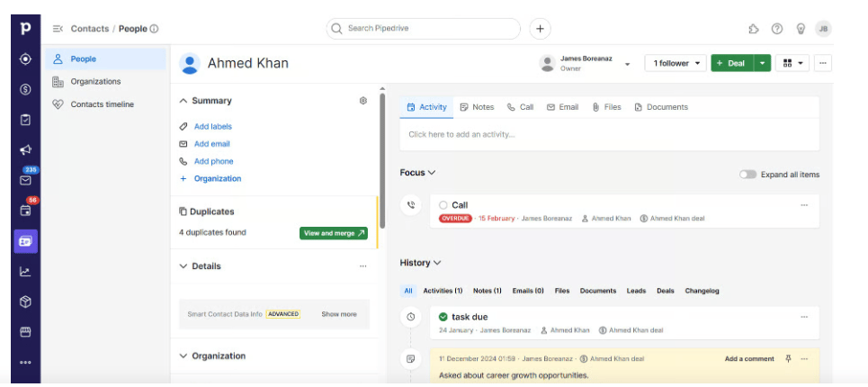Viewport: 868px width, 387px height.
Task: Open the help question mark icon
Action: [x=777, y=29]
